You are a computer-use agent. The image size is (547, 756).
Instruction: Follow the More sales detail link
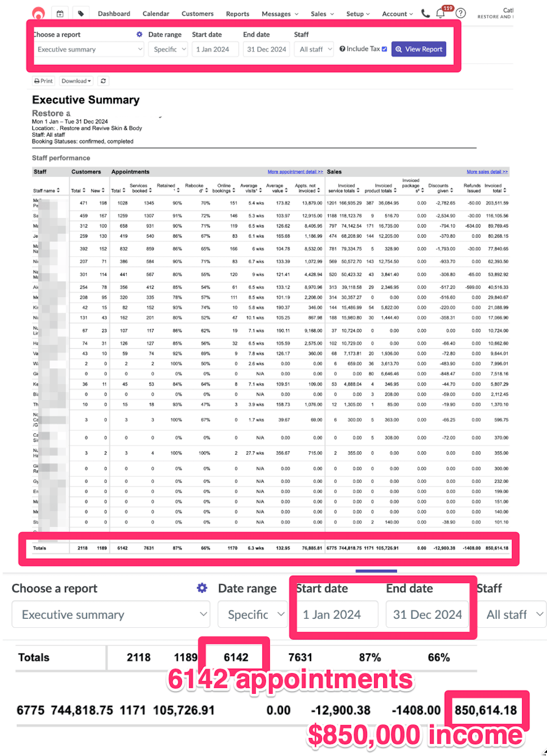(487, 172)
